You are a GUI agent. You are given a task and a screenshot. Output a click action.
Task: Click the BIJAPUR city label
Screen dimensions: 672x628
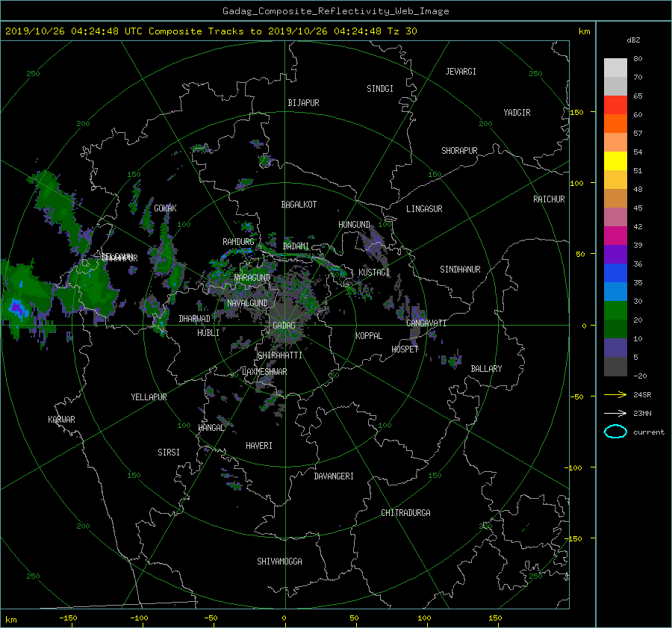pyautogui.click(x=303, y=103)
